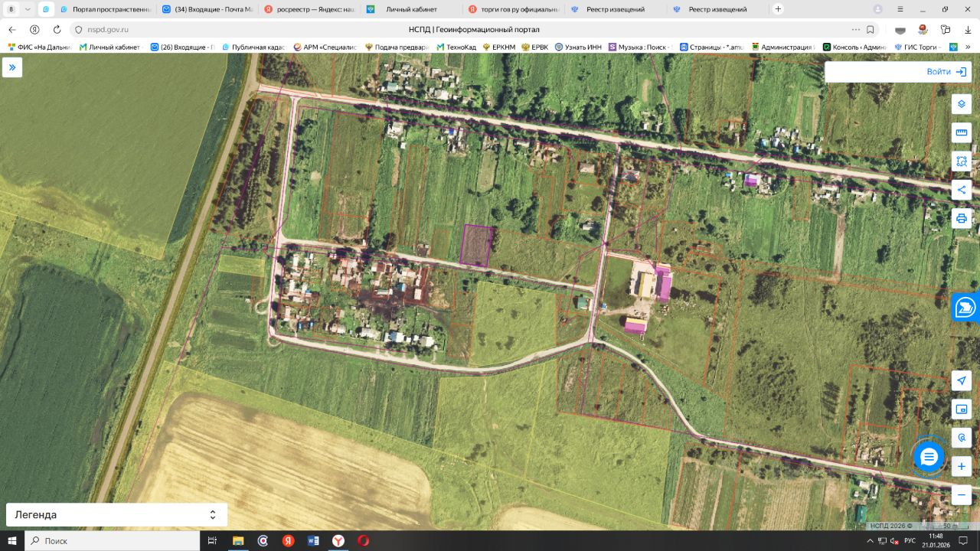Viewport: 980px width, 551px height.
Task: Open the round chat support button
Action: [929, 457]
